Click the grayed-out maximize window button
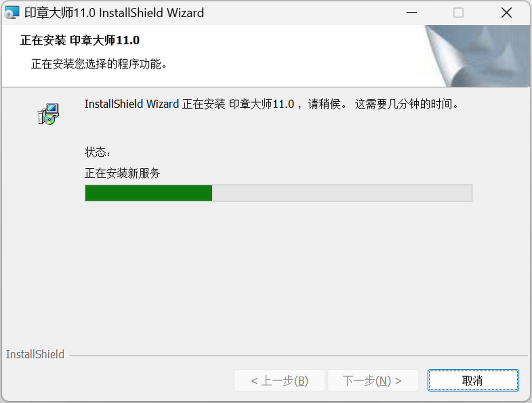Screen dimensions: 532x403 point(458,12)
